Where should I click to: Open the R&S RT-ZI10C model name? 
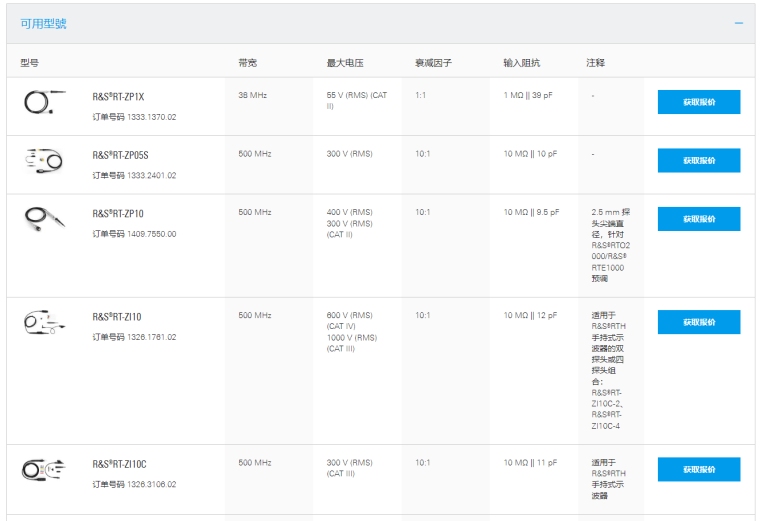(x=120, y=464)
